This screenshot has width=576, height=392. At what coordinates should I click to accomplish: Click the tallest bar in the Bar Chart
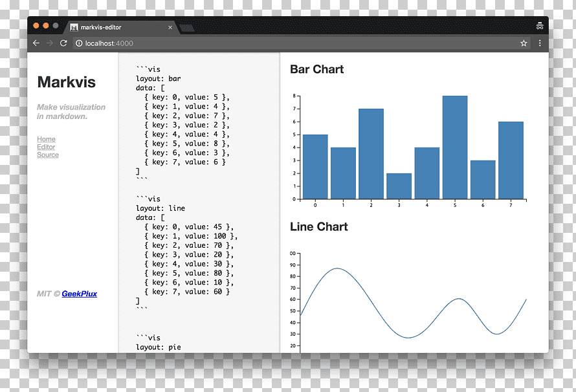[455, 147]
